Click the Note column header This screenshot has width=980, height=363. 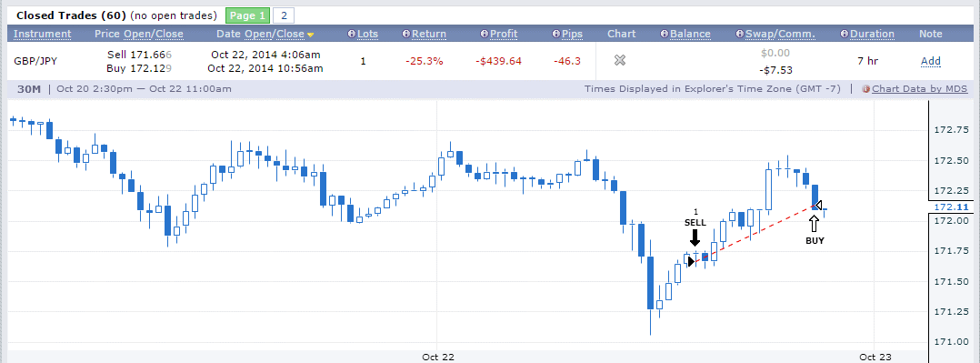931,34
